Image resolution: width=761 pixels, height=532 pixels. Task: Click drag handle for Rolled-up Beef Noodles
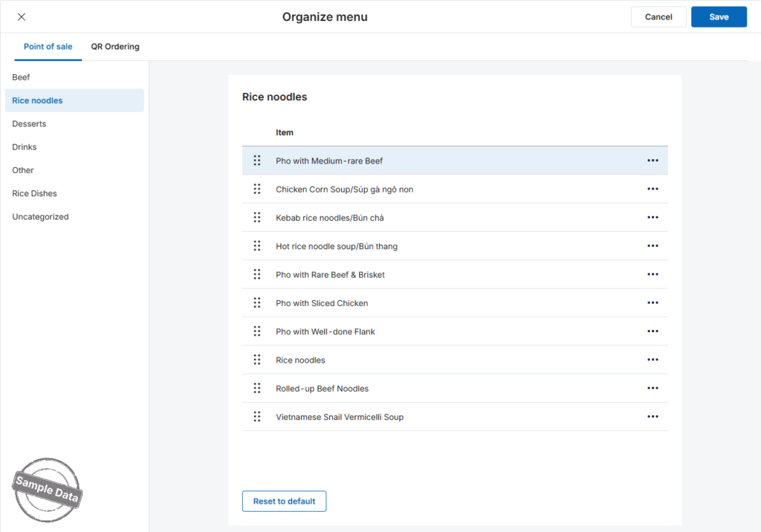coord(256,389)
